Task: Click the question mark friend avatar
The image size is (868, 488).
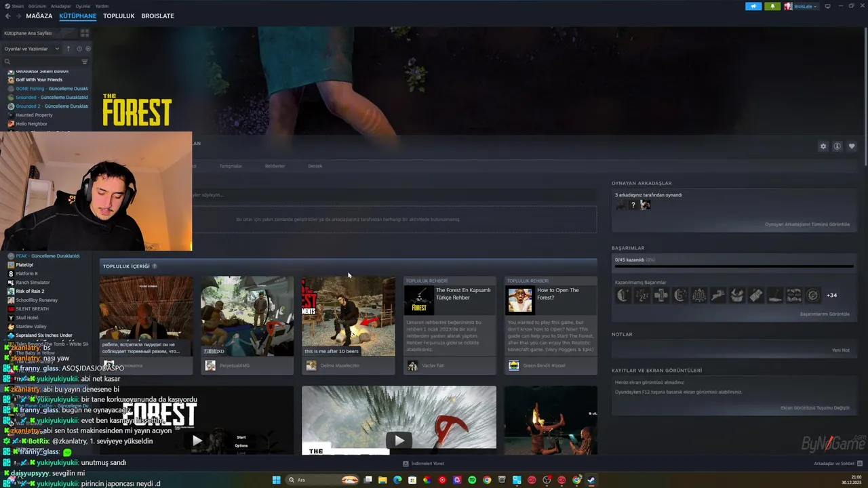Action: (633, 205)
